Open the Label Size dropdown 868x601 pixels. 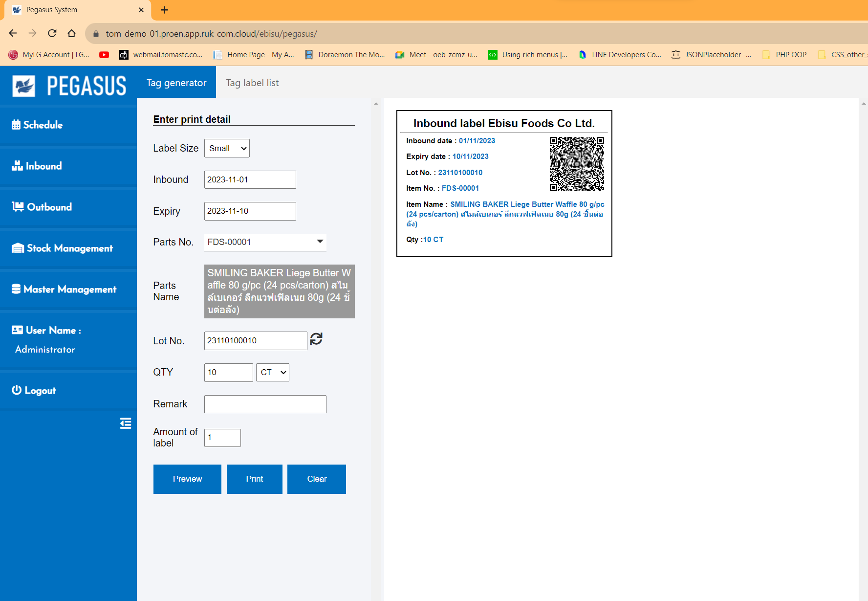[227, 148]
